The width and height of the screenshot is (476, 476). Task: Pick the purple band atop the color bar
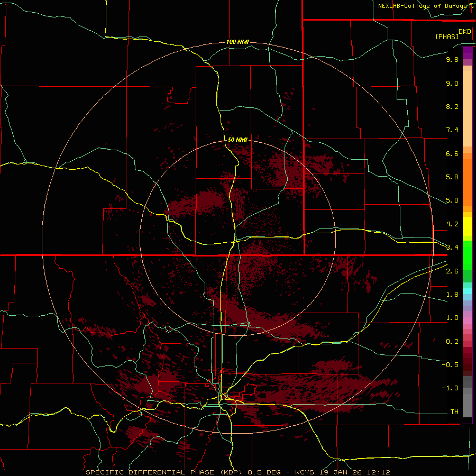point(467,53)
